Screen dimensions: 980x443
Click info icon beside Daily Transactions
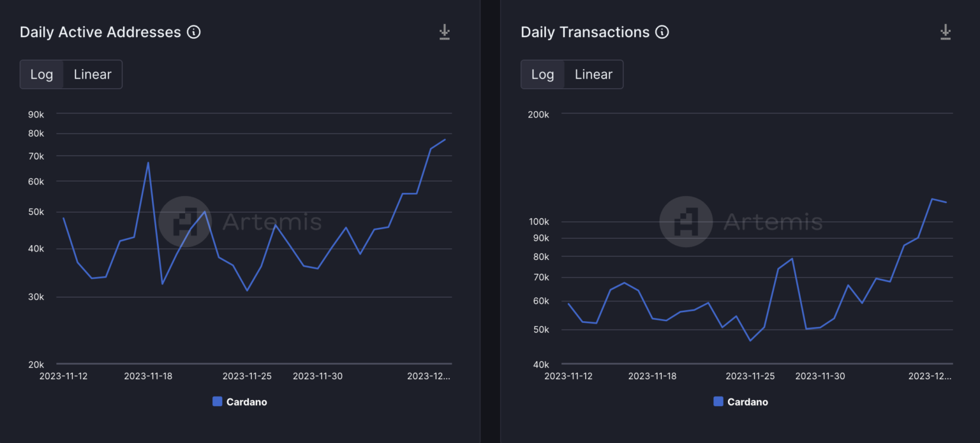coord(662,32)
